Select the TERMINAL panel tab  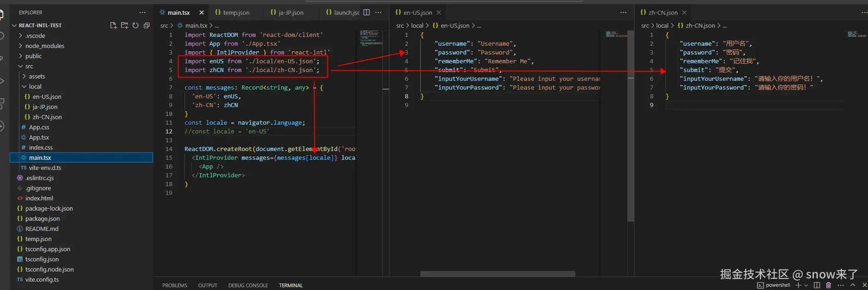tap(291, 285)
